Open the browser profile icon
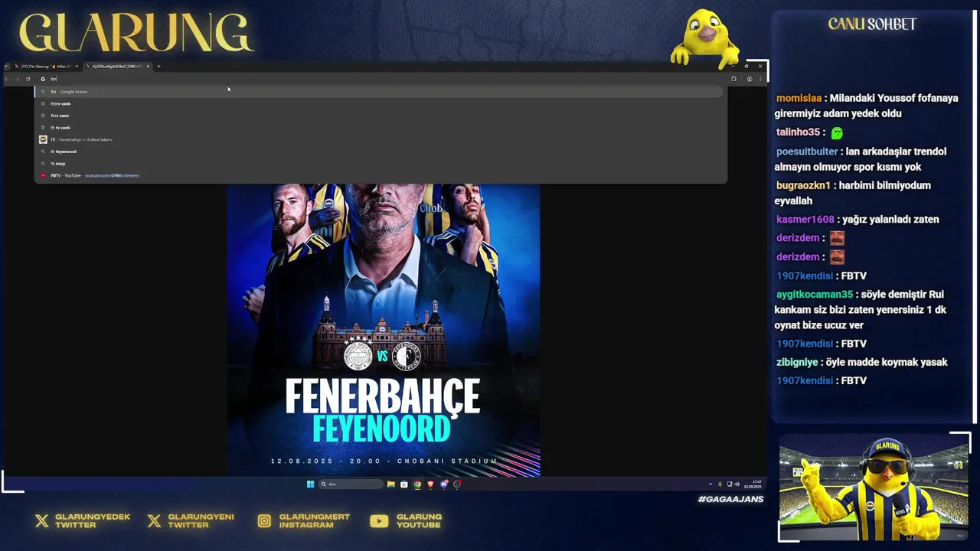 tap(750, 79)
